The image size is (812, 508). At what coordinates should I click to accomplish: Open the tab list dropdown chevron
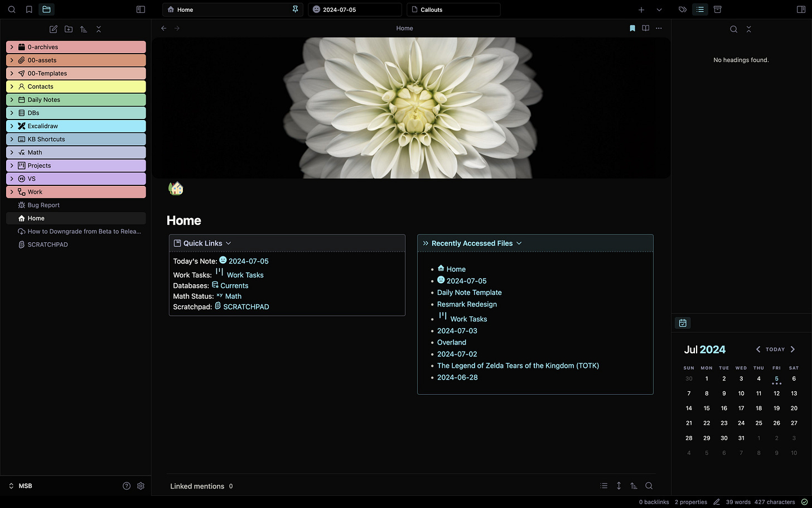[x=659, y=9]
